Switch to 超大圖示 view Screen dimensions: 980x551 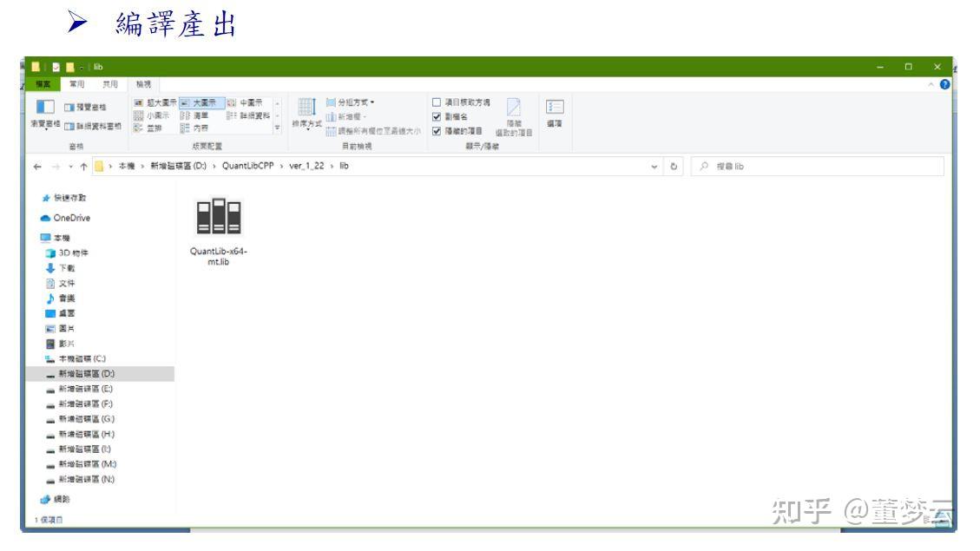161,102
